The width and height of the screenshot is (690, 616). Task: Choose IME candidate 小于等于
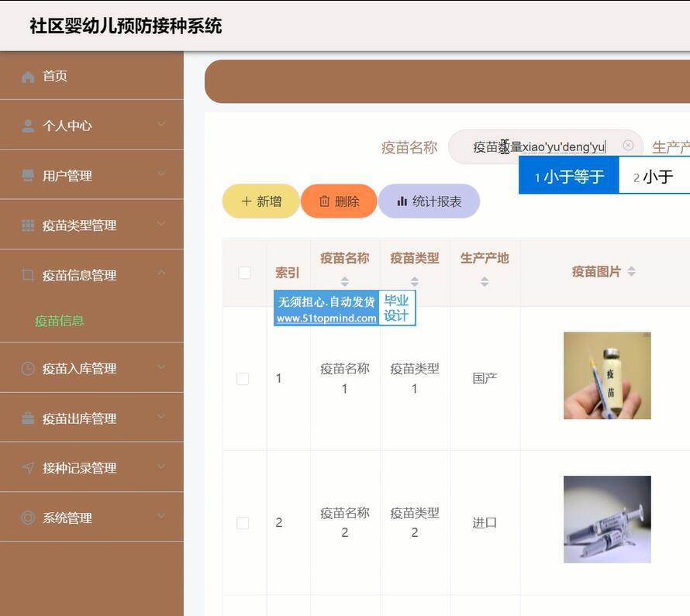[x=568, y=177]
